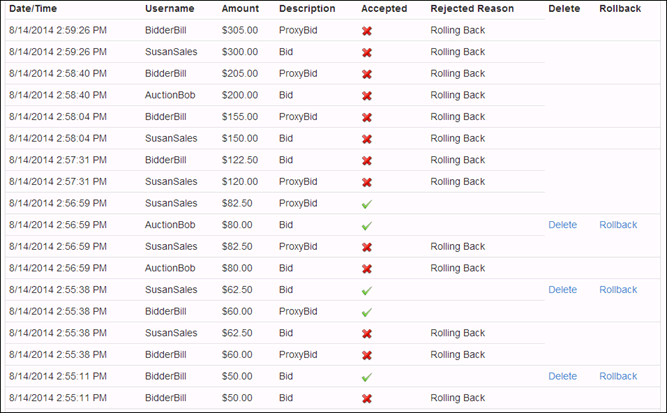Click the Rejected Reason column header

point(472,9)
